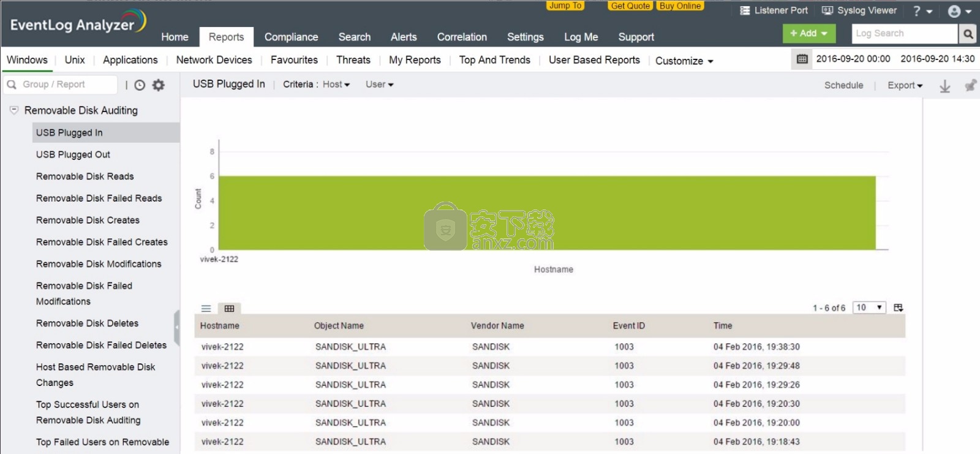Open the Compliance tab
Screen dimensions: 980x454
point(291,37)
